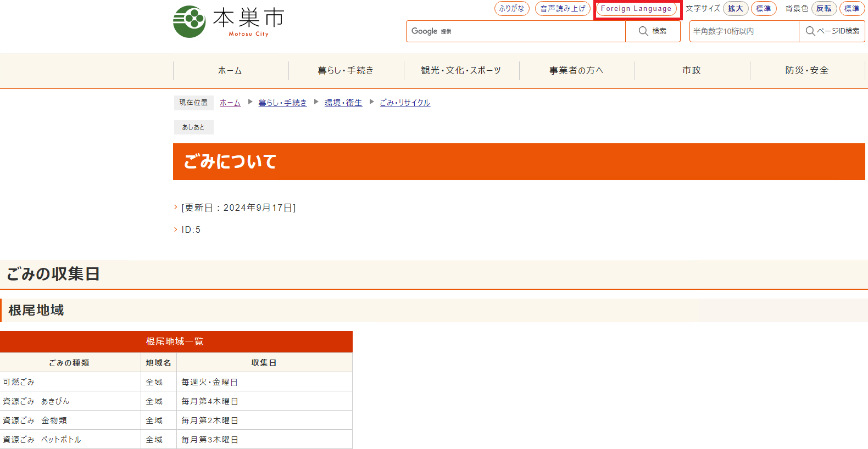The height and width of the screenshot is (449, 868).
Task: Invert background color with 反転
Action: [824, 9]
